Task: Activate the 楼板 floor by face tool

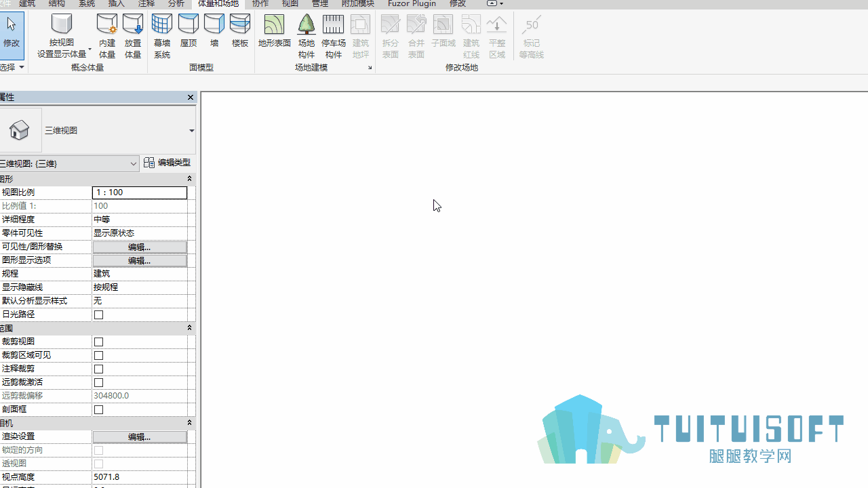Action: pos(240,30)
